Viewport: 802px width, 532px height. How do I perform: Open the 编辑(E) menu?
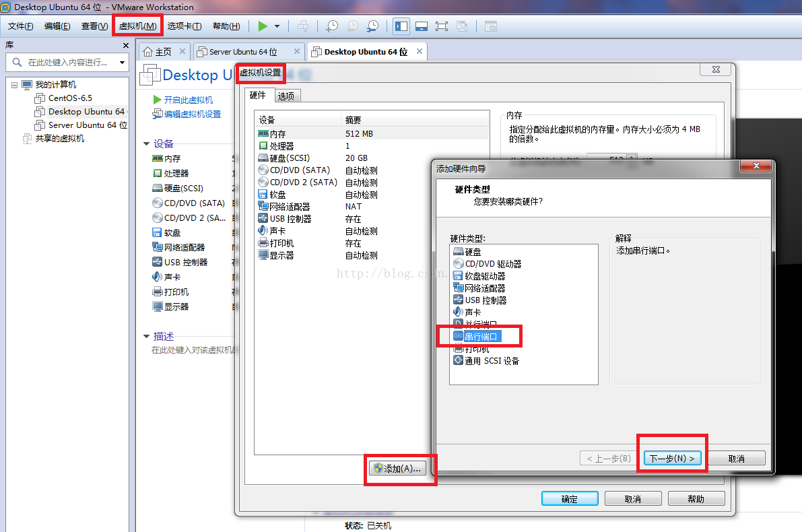click(x=57, y=26)
